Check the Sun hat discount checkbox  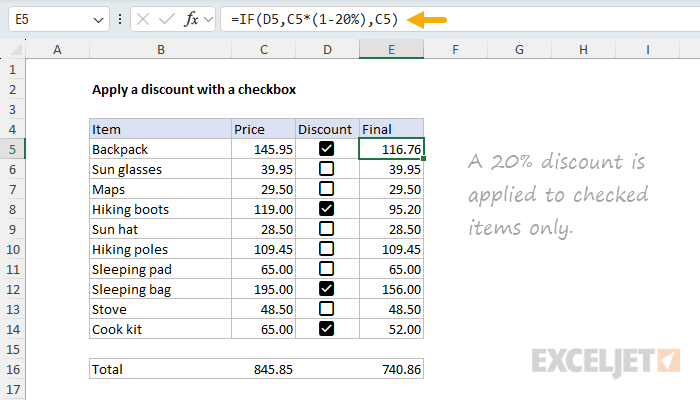(x=326, y=229)
